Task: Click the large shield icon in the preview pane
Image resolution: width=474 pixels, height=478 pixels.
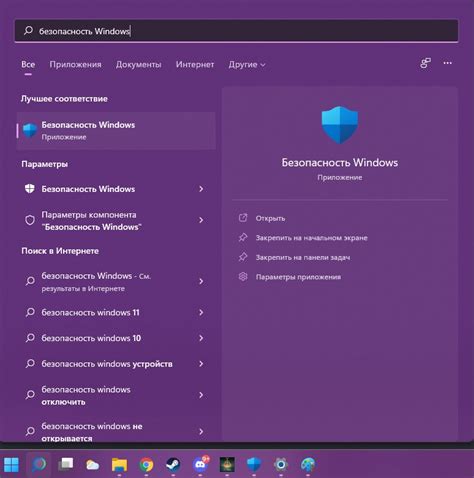Action: pos(339,125)
